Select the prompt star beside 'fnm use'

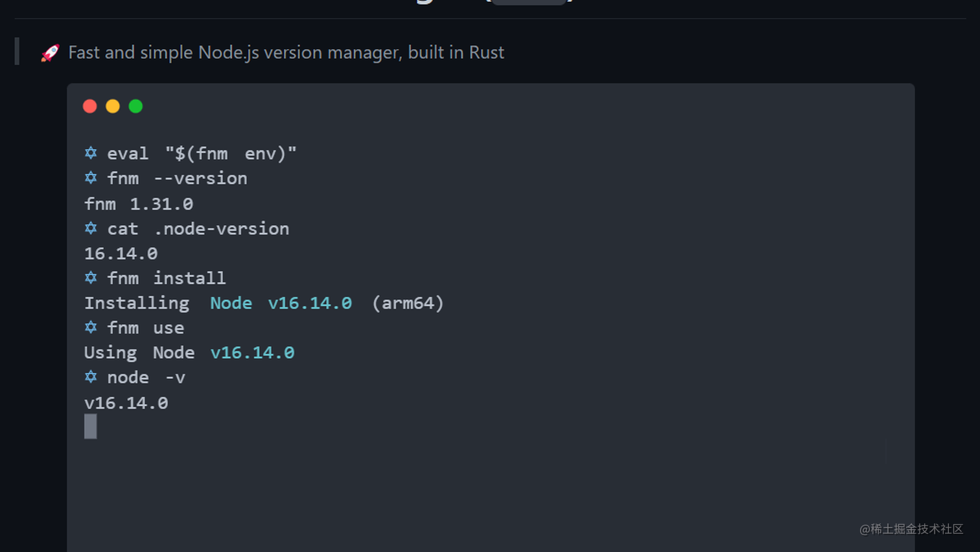pos(90,327)
